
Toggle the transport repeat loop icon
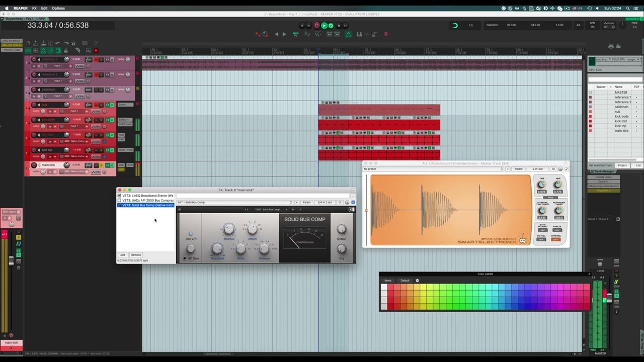(x=331, y=26)
